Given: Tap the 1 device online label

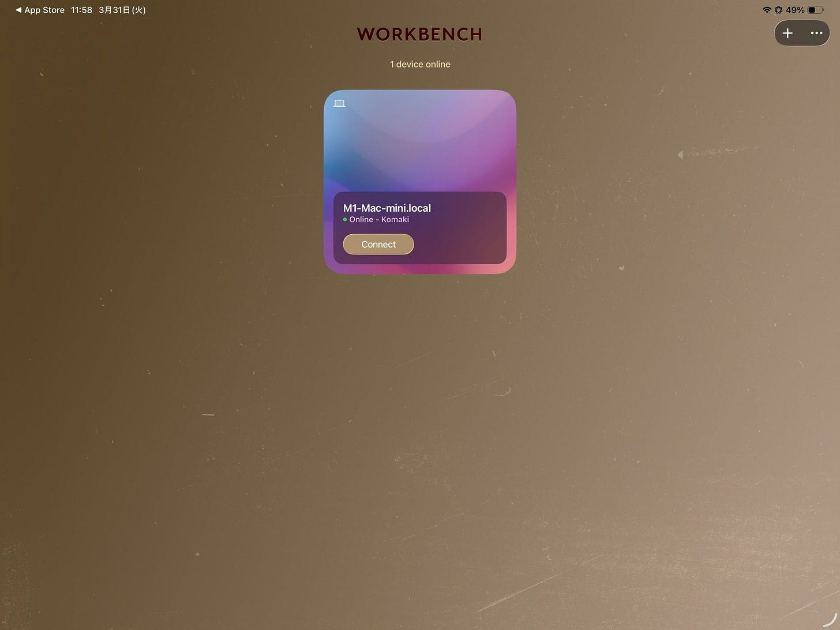Looking at the screenshot, I should point(420,64).
